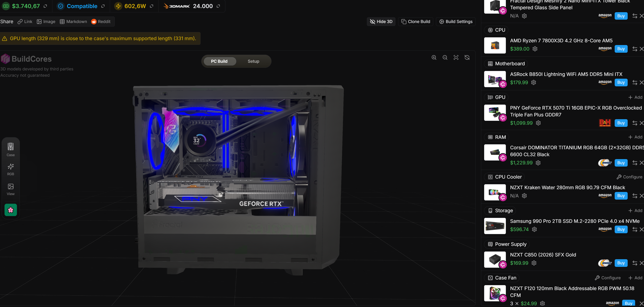Expand the 602,6W power details
The image size is (644, 307).
[x=152, y=6]
